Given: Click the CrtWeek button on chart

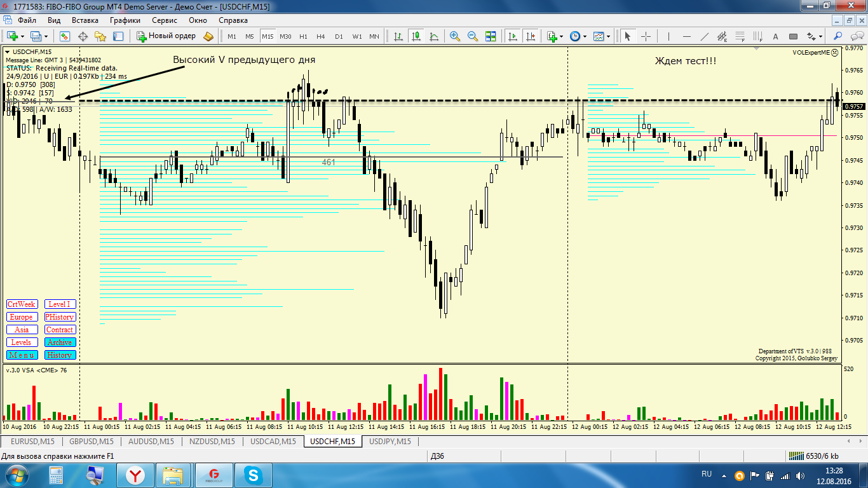Looking at the screenshot, I should 22,304.
